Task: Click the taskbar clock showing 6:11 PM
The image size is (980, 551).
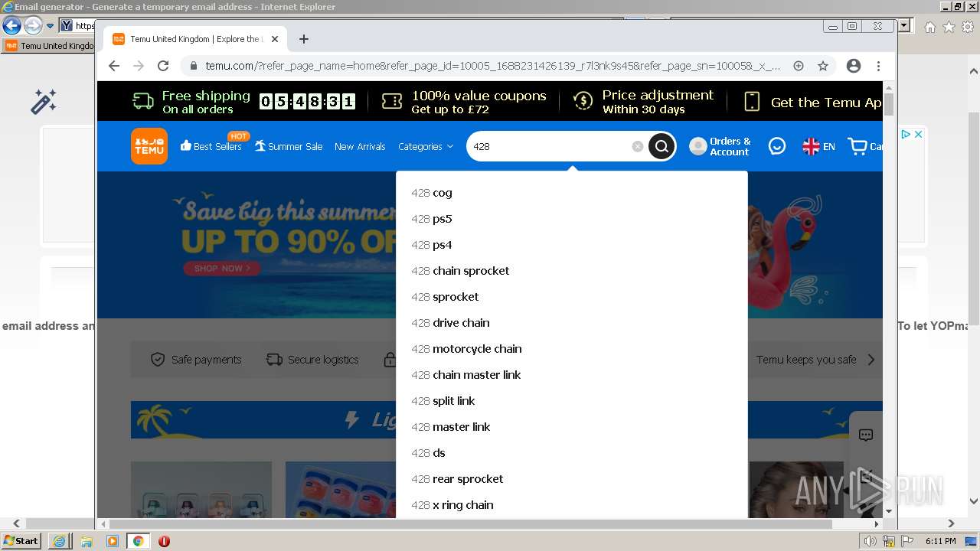Action: point(940,541)
